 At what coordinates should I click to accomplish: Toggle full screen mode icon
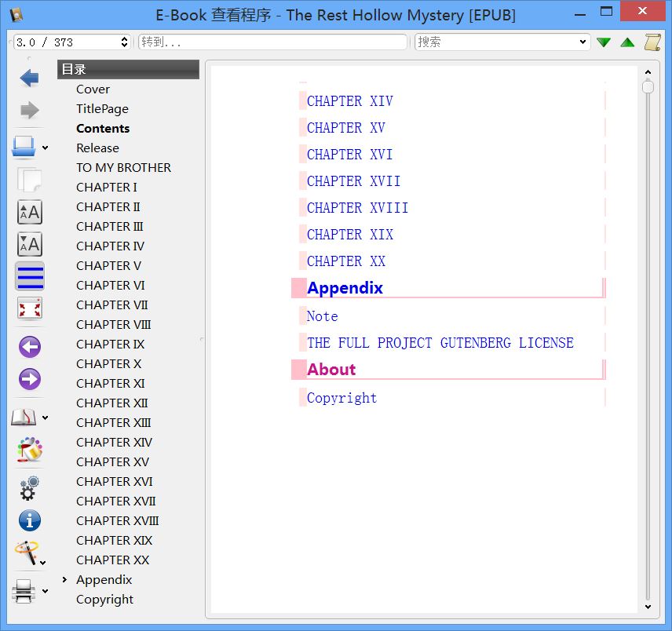(30, 308)
